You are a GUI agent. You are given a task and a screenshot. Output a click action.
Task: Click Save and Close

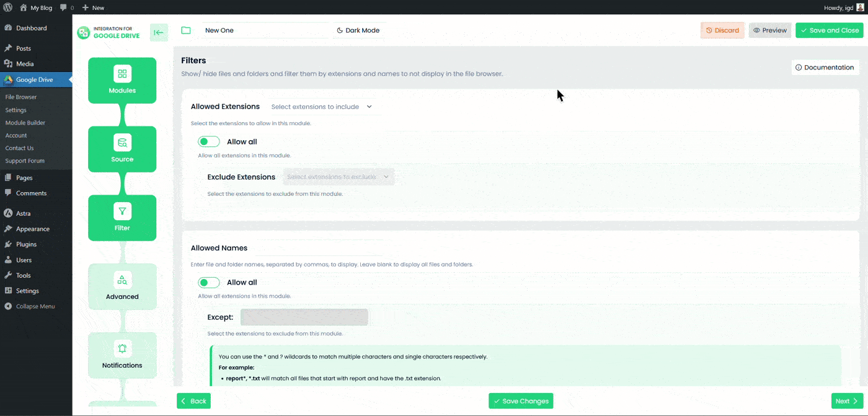(x=830, y=30)
